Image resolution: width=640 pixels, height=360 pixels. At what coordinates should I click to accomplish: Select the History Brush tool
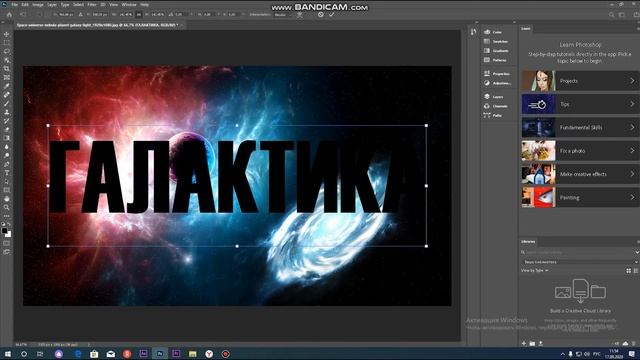click(x=7, y=121)
